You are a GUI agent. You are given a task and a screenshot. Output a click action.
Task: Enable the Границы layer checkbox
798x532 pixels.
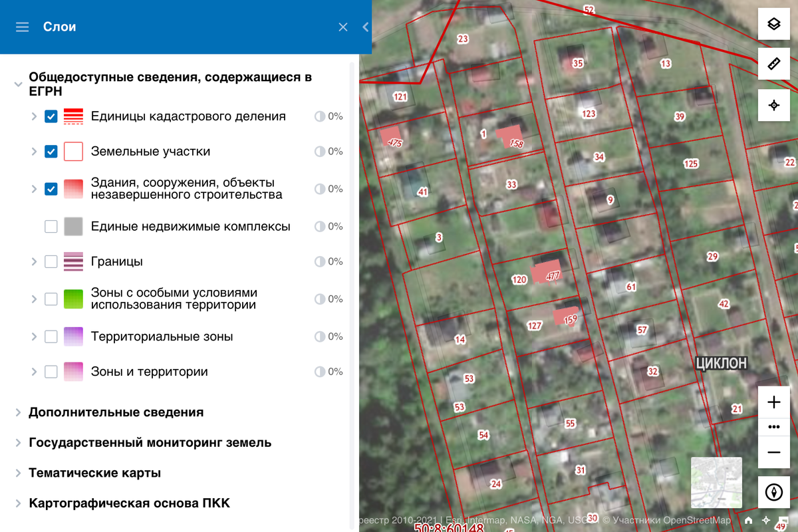pyautogui.click(x=51, y=261)
